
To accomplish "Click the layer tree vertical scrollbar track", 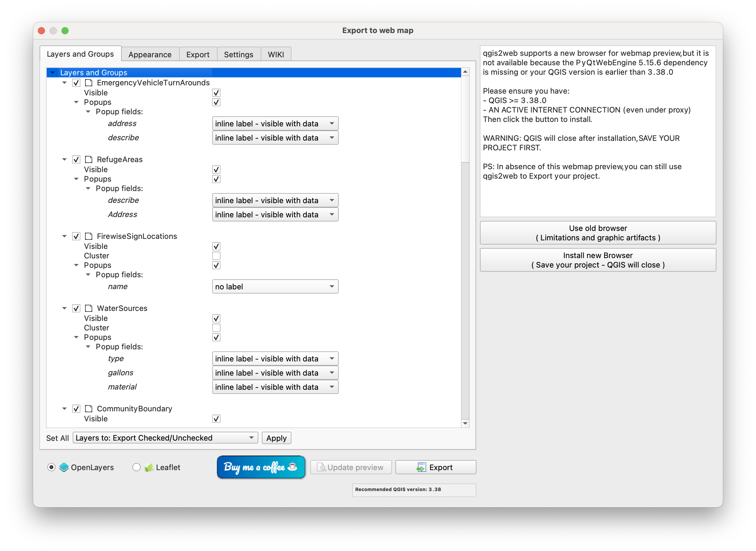I will click(465, 290).
